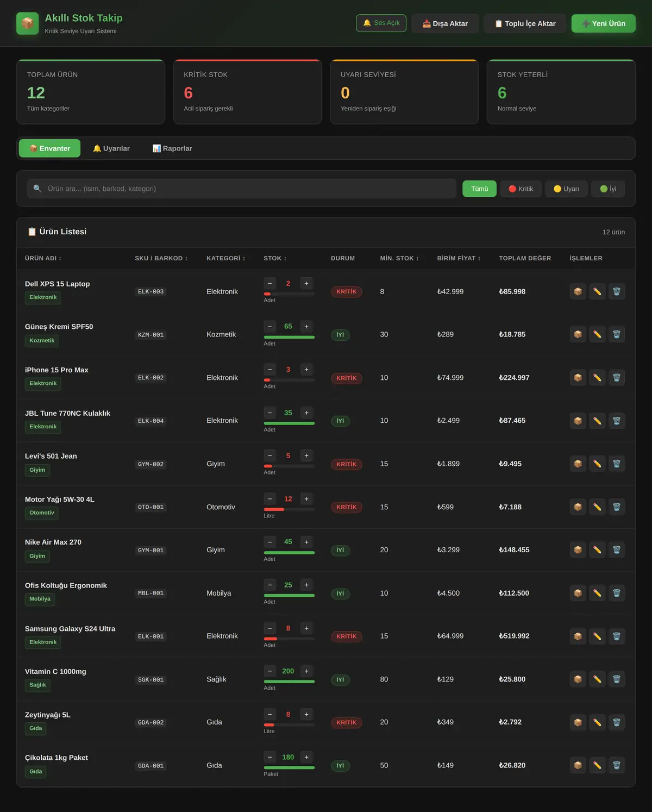Screen dimensions: 652x812
Task: Open the Raporlar tab
Action: tap(172, 148)
